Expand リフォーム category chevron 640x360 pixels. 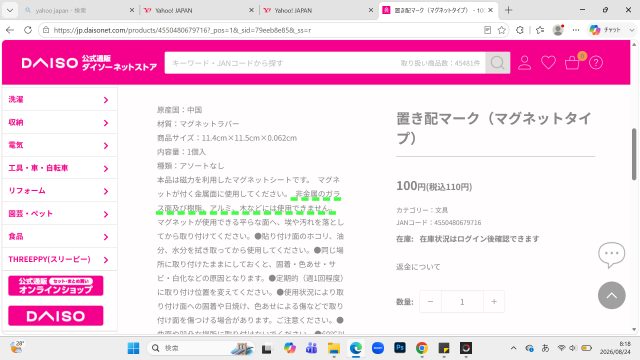point(106,191)
